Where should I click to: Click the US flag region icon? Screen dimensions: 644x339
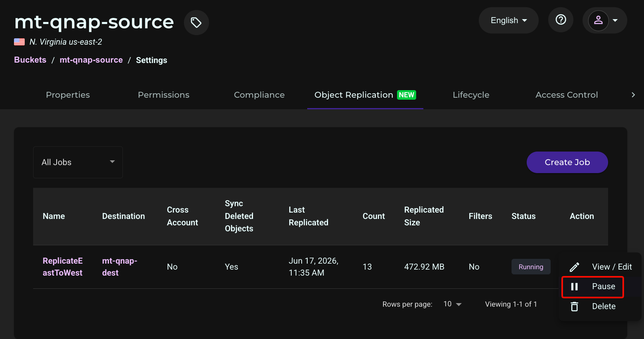[19, 42]
